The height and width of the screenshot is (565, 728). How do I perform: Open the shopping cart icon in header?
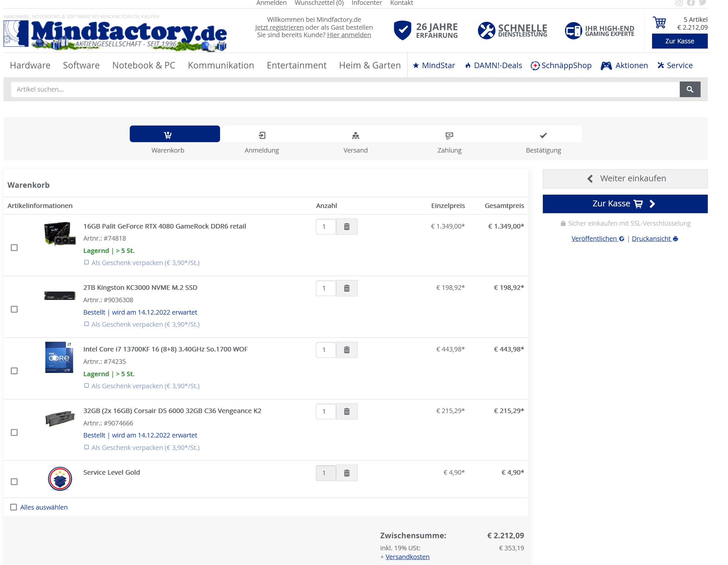[x=659, y=23]
